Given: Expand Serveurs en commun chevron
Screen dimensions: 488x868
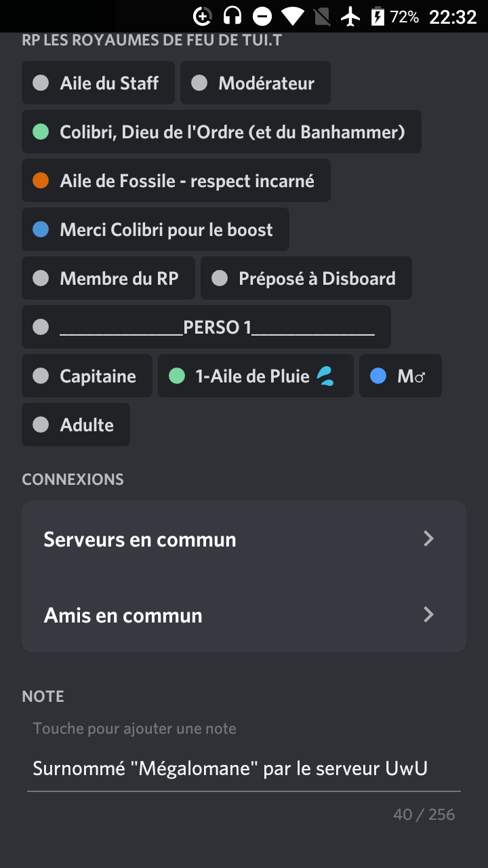Looking at the screenshot, I should (428, 539).
